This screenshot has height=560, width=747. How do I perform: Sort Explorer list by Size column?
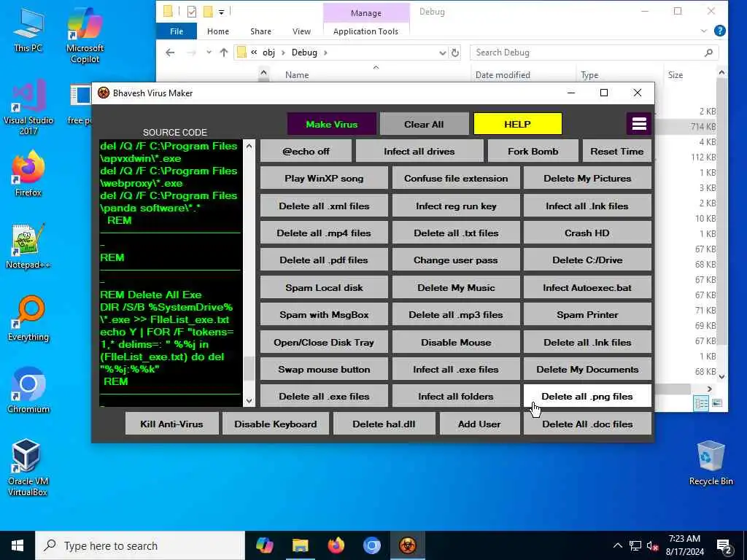(675, 75)
